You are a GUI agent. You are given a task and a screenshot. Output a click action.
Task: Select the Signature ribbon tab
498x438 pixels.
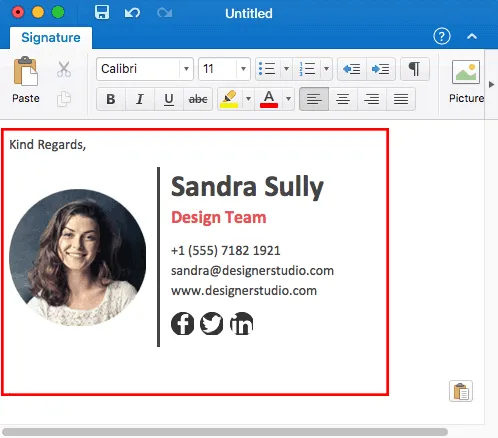(x=51, y=38)
